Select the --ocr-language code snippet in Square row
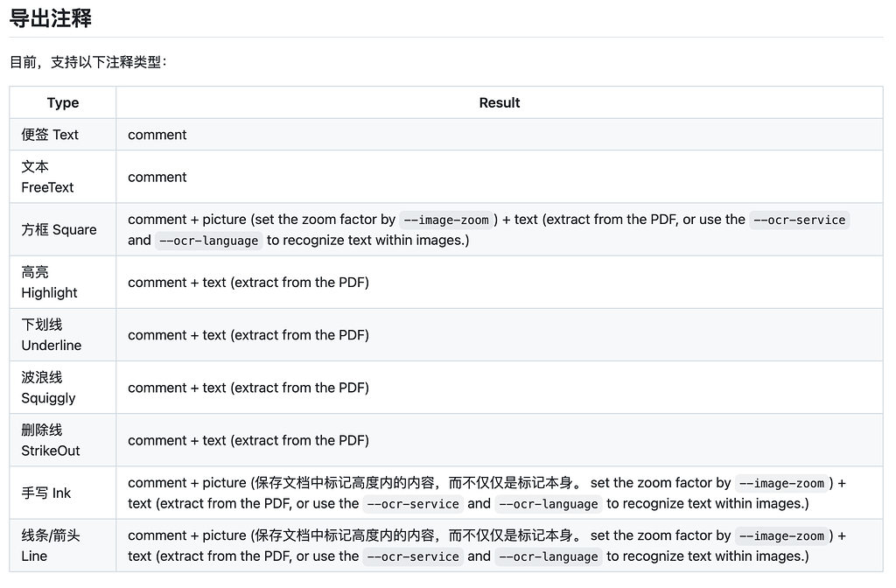 pyautogui.click(x=208, y=240)
